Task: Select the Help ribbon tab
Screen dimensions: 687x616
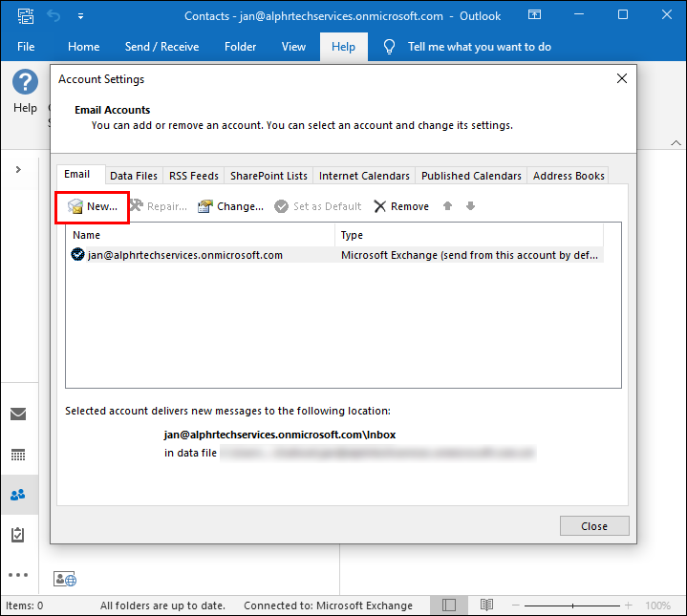Action: pos(344,47)
